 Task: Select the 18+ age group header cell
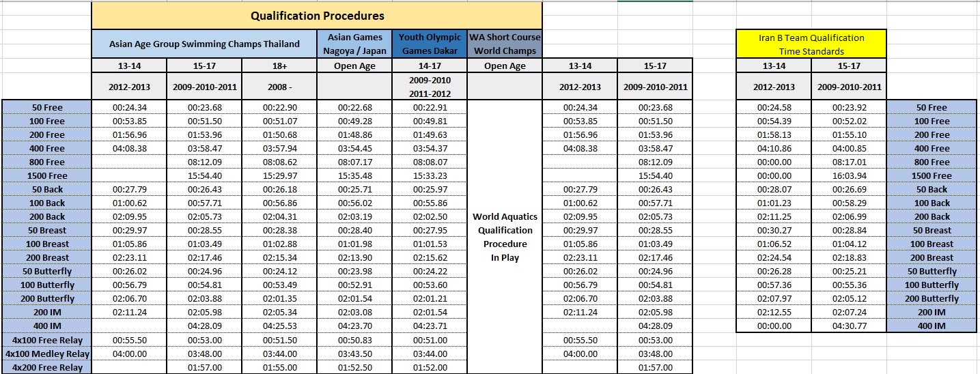(279, 66)
